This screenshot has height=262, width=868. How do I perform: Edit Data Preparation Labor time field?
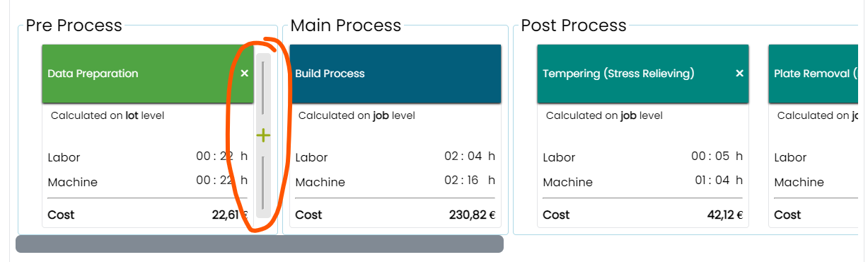pyautogui.click(x=221, y=156)
